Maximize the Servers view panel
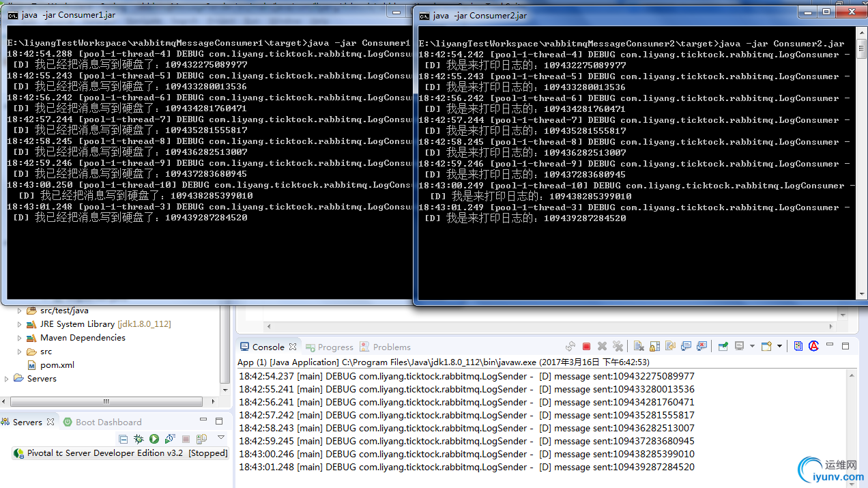The height and width of the screenshot is (488, 868). 219,421
